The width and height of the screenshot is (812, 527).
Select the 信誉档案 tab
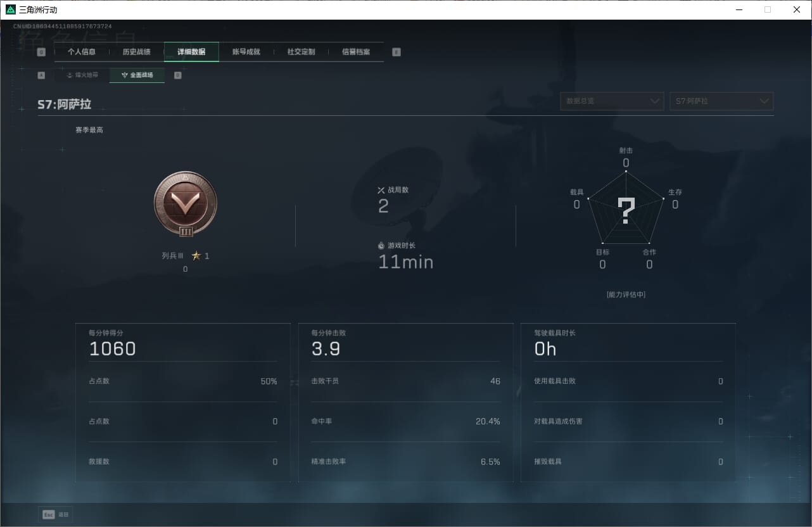pos(356,52)
